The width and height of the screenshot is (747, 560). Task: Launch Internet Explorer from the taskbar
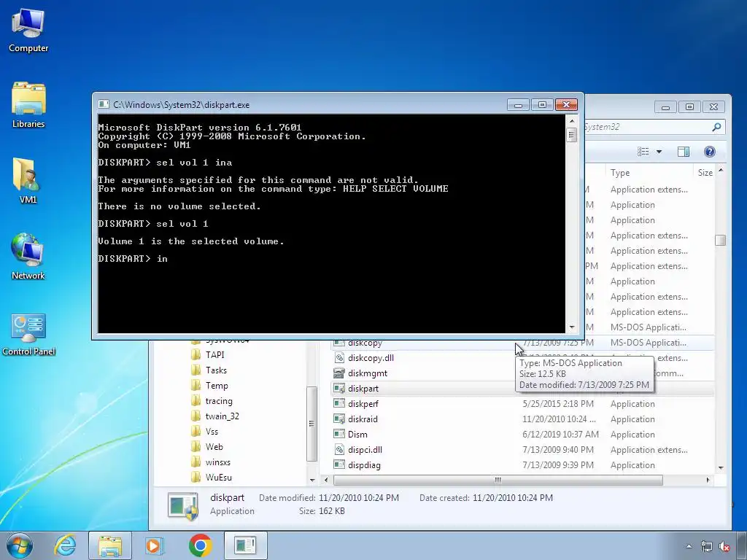coord(65,545)
